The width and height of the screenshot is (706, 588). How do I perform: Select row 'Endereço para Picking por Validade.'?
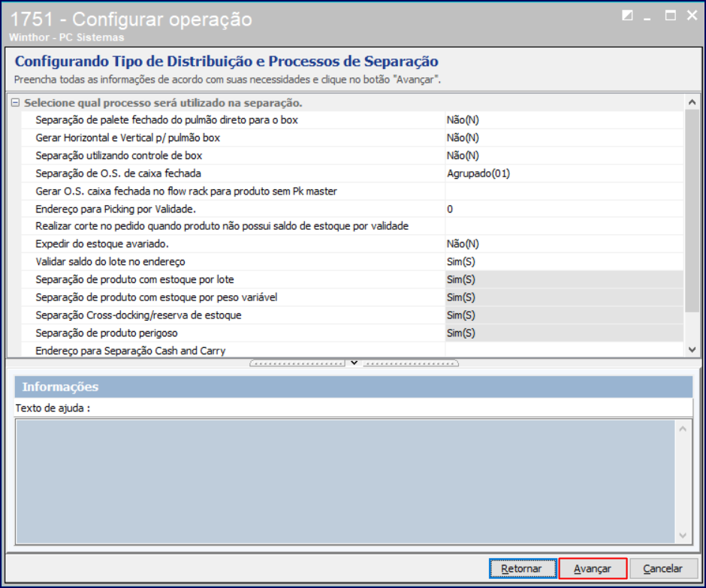[x=233, y=209]
